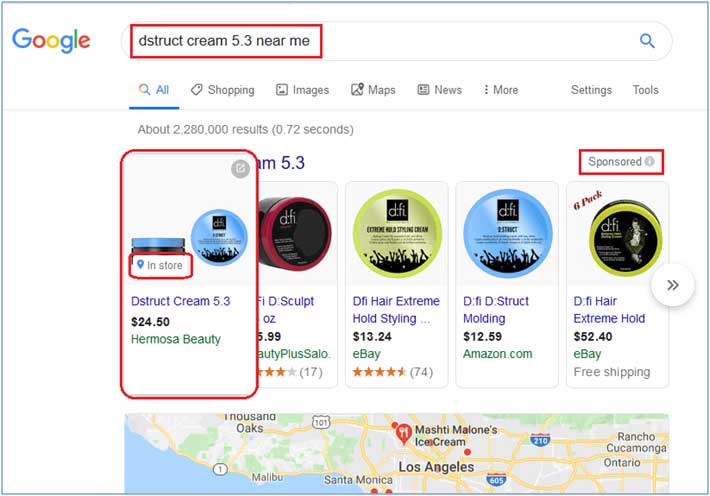Expand the More menu
710x496 pixels.
500,90
